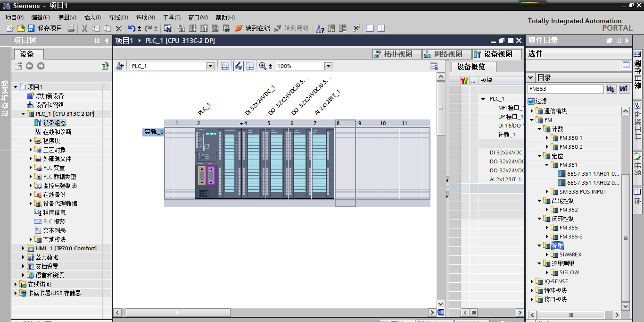Screen dimensions: 644x322
Task: Open the PLC_1 device selection dropdown
Action: [211, 66]
